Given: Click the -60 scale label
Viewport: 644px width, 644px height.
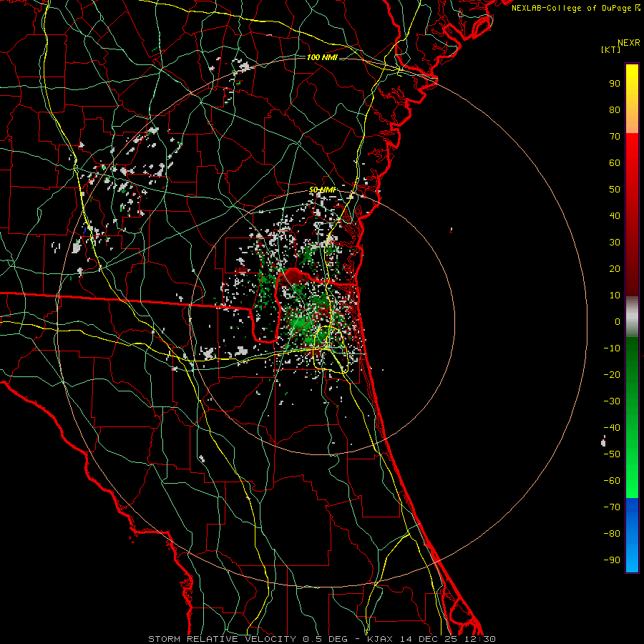Looking at the screenshot, I should [612, 481].
